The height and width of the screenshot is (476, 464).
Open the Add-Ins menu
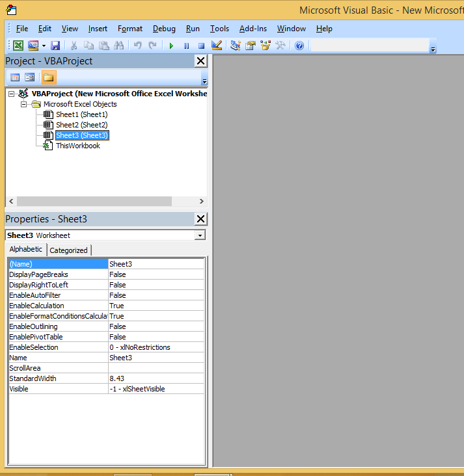(x=252, y=29)
